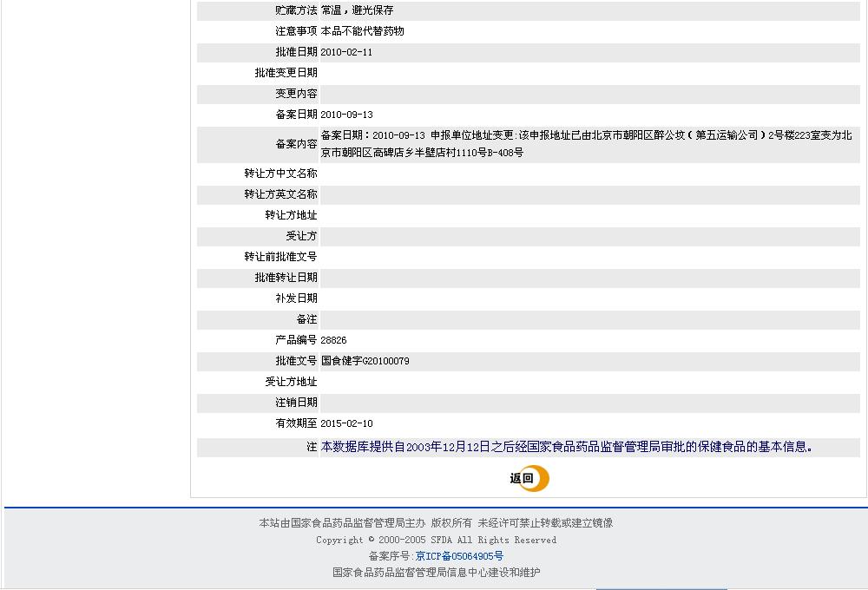
Task: Click the 注销日期 row label
Action: [x=296, y=403]
